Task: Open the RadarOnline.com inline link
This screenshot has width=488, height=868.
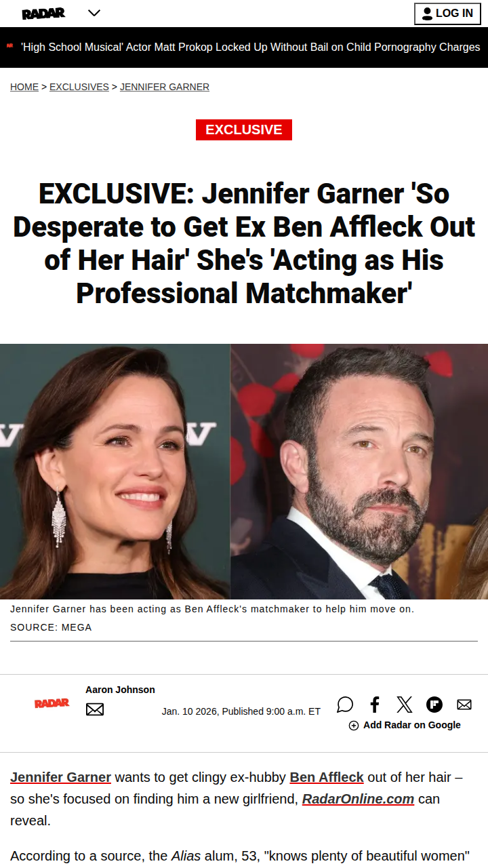Action: coord(358,799)
